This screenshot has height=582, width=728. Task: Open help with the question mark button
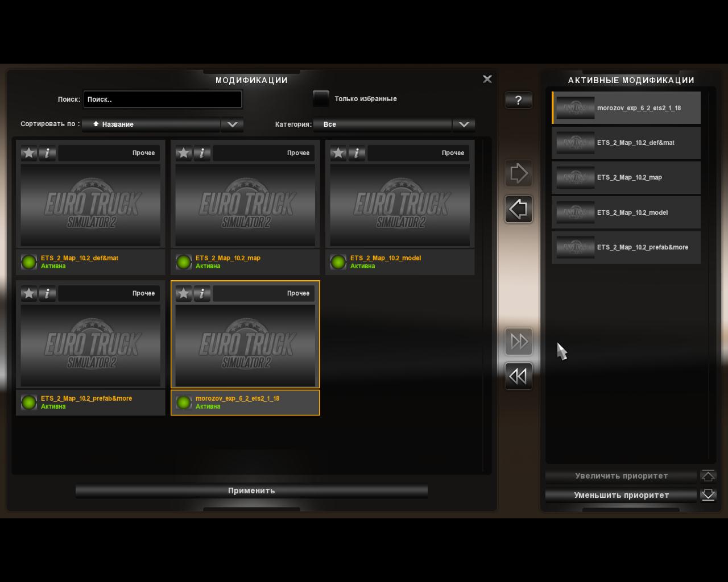519,100
